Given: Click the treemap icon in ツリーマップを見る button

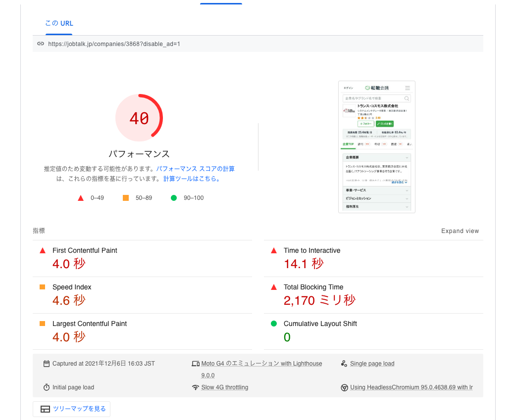Looking at the screenshot, I should coord(45,409).
